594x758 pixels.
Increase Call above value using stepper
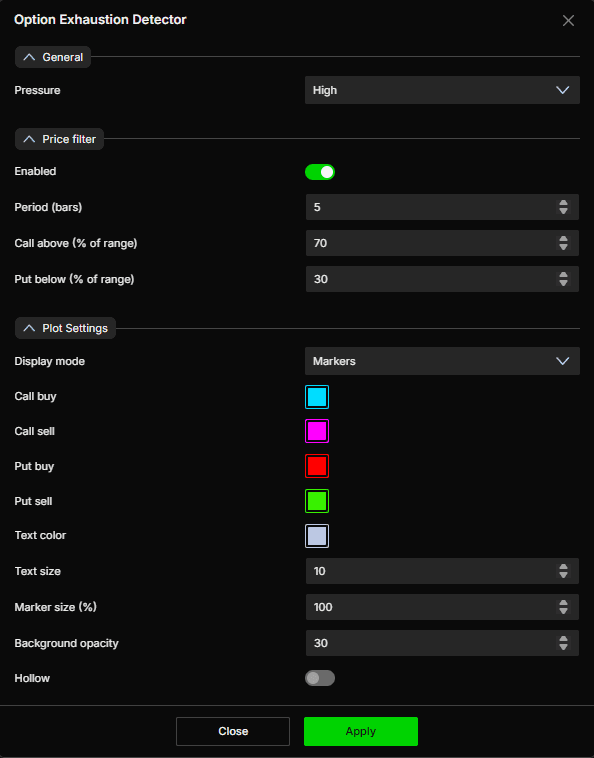564,239
